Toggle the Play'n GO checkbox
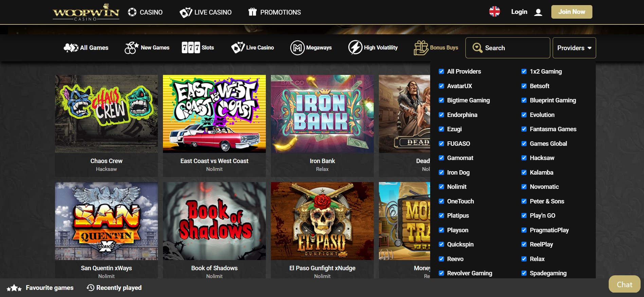 pyautogui.click(x=524, y=216)
